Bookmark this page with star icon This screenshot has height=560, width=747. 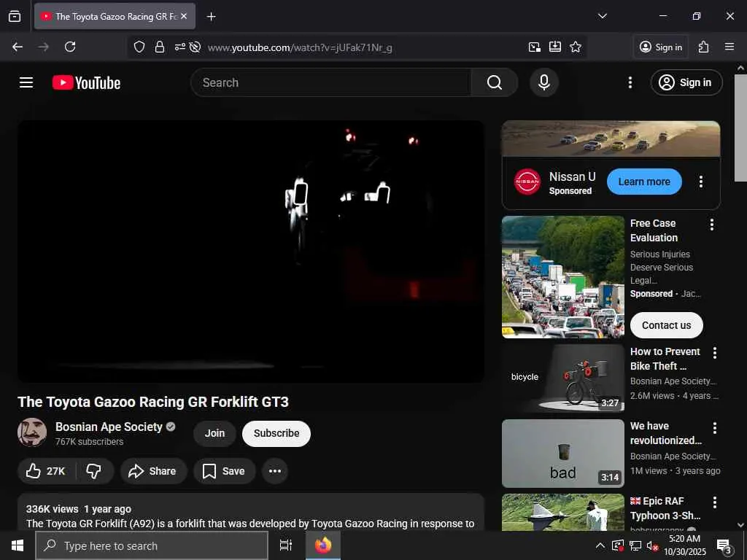[x=576, y=47]
